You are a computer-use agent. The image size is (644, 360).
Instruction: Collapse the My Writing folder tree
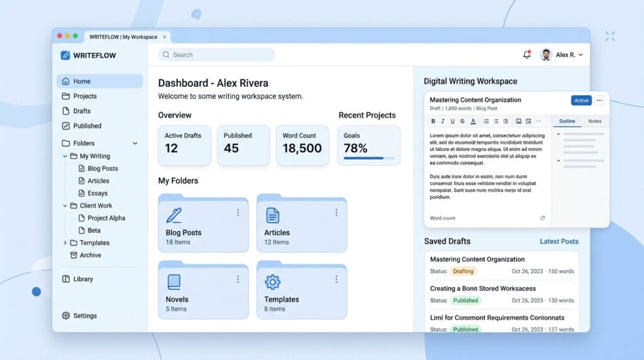65,156
